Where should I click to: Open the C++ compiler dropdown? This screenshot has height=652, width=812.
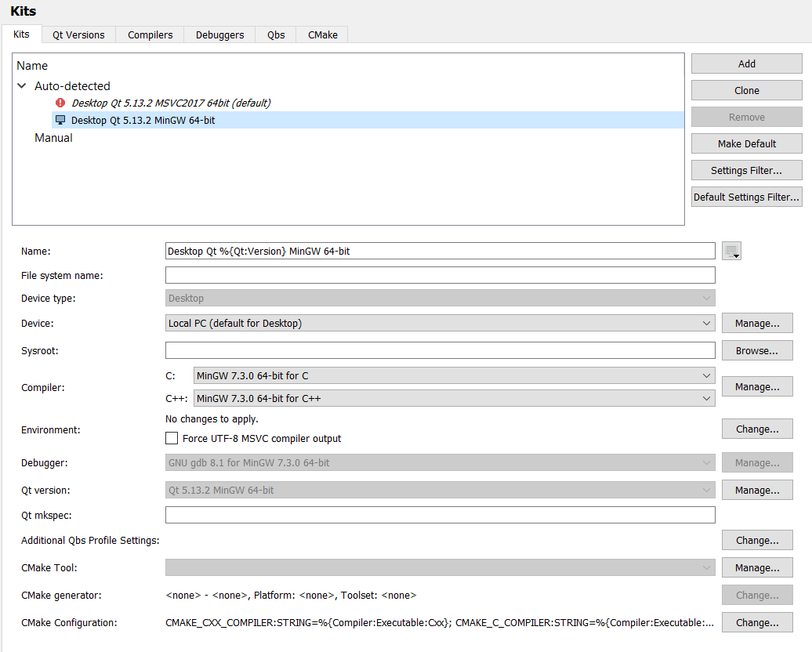454,398
